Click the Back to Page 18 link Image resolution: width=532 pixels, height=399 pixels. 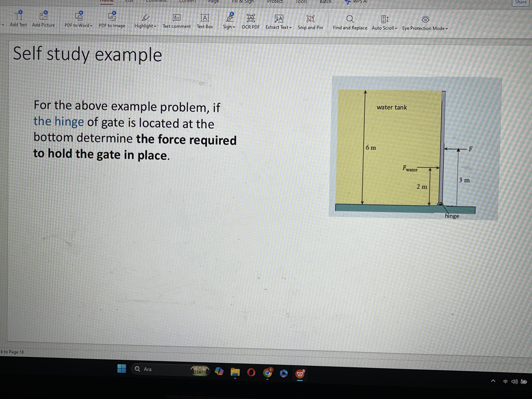[11, 352]
